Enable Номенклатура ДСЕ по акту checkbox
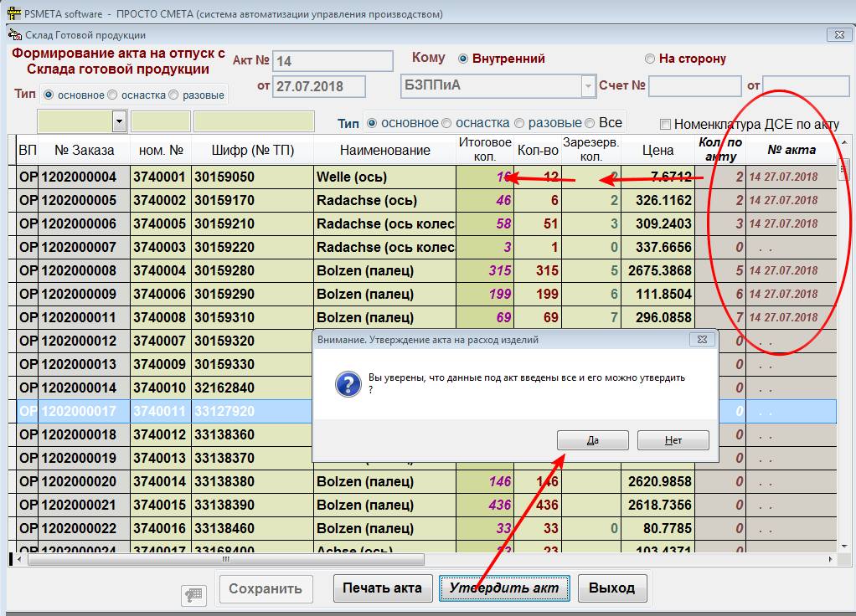 pyautogui.click(x=666, y=124)
